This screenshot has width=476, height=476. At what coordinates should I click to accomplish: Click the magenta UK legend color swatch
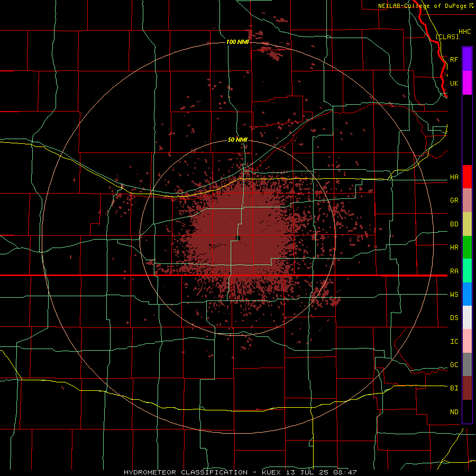tap(467, 83)
